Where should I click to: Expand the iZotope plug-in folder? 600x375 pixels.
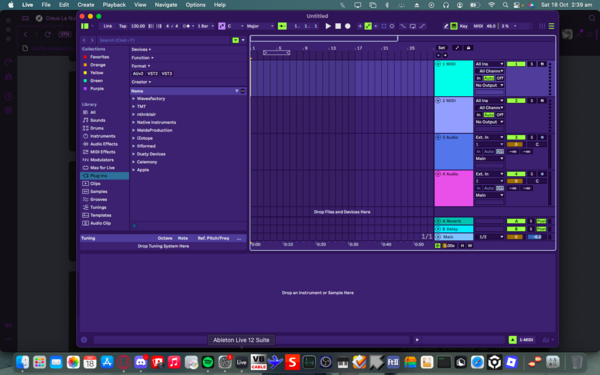click(x=144, y=138)
